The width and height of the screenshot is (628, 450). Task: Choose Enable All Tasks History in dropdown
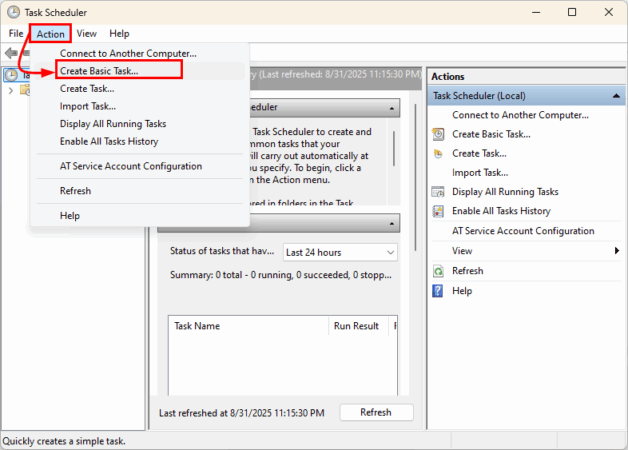pyautogui.click(x=139, y=141)
